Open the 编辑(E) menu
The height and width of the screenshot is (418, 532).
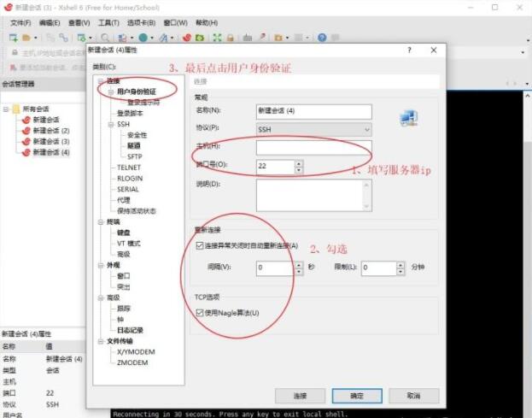pos(50,23)
